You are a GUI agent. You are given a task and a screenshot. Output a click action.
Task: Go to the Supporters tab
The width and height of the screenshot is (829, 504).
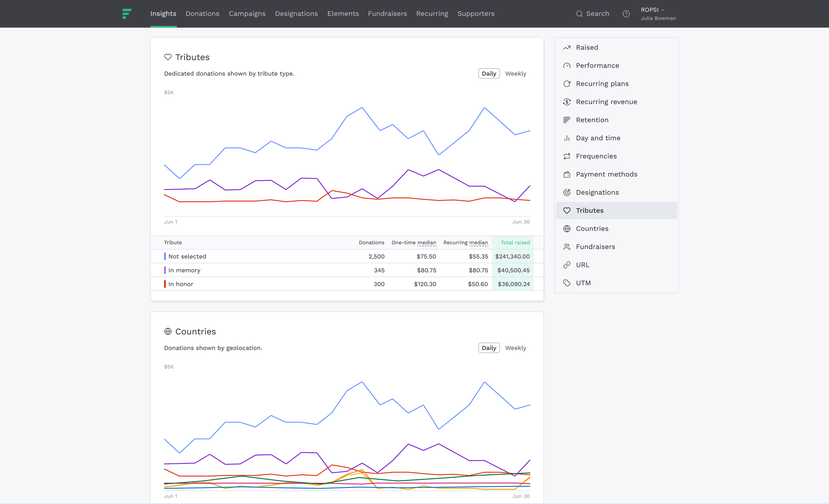(476, 14)
